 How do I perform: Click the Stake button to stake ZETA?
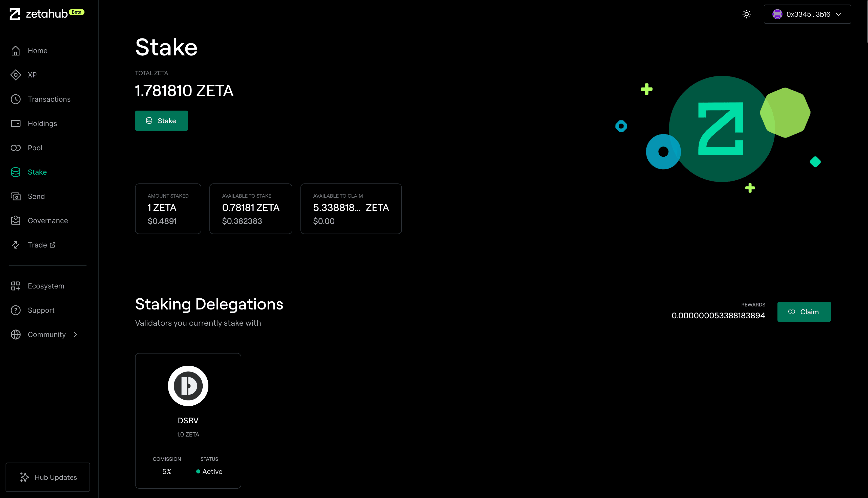pyautogui.click(x=162, y=120)
